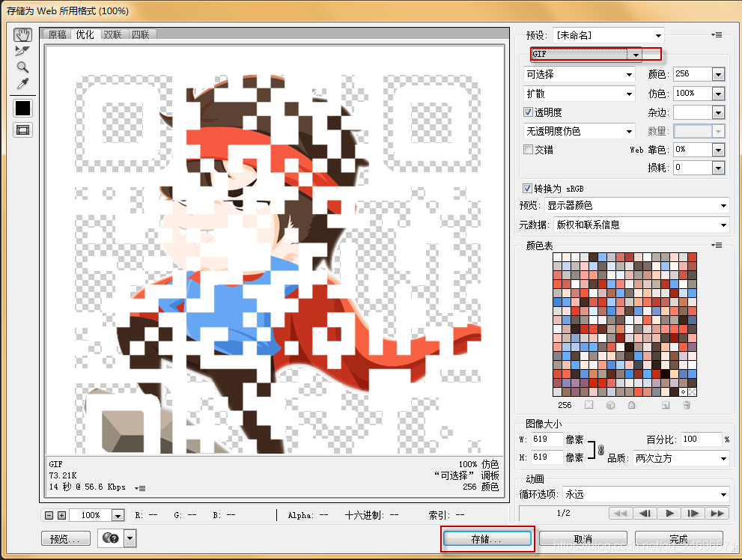742x560 pixels.
Task: Open the 无透明度仿色 dropdown
Action: click(x=580, y=131)
